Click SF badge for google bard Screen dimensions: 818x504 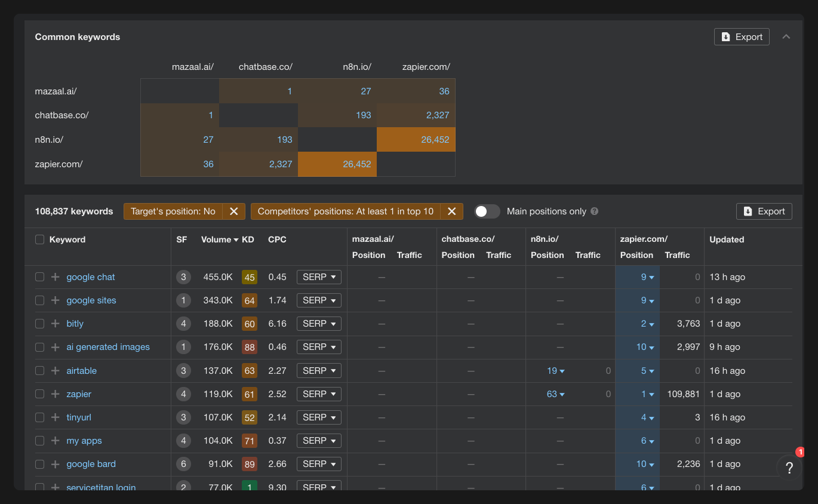point(183,464)
